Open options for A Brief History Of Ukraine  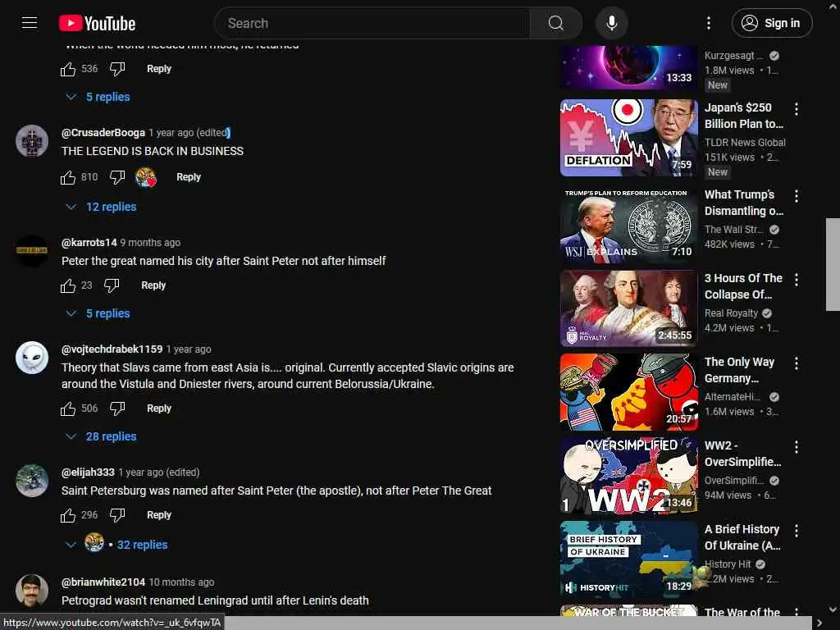tap(797, 531)
